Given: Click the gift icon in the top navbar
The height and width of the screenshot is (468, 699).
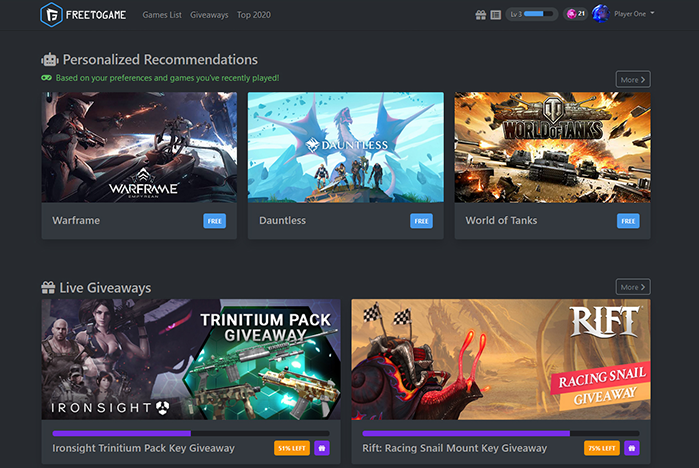Looking at the screenshot, I should point(481,15).
